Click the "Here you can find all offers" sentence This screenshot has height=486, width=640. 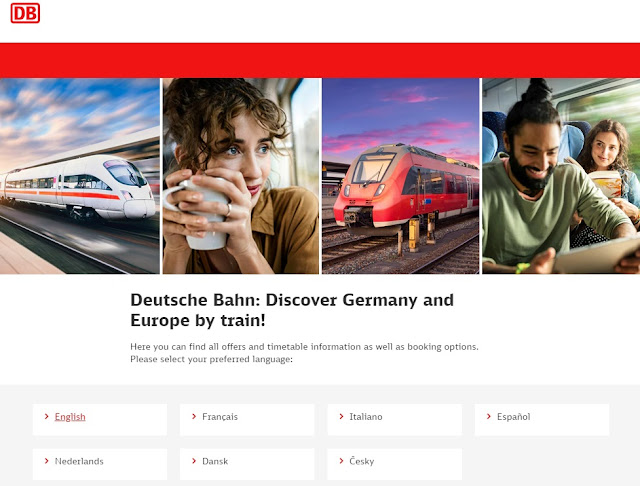click(x=304, y=346)
